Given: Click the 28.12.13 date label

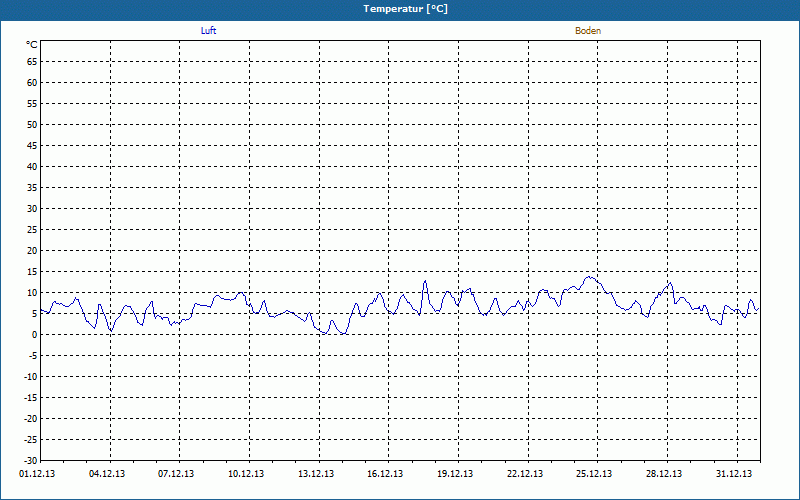Looking at the screenshot, I should tap(664, 474).
